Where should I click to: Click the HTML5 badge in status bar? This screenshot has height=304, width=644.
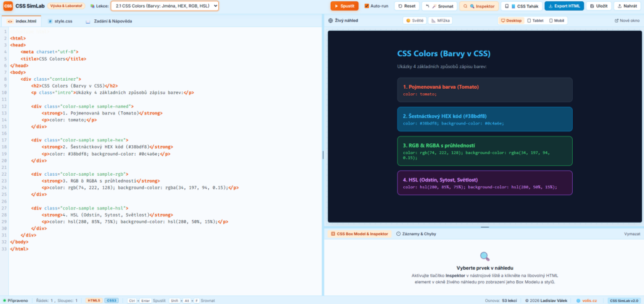[94, 301]
